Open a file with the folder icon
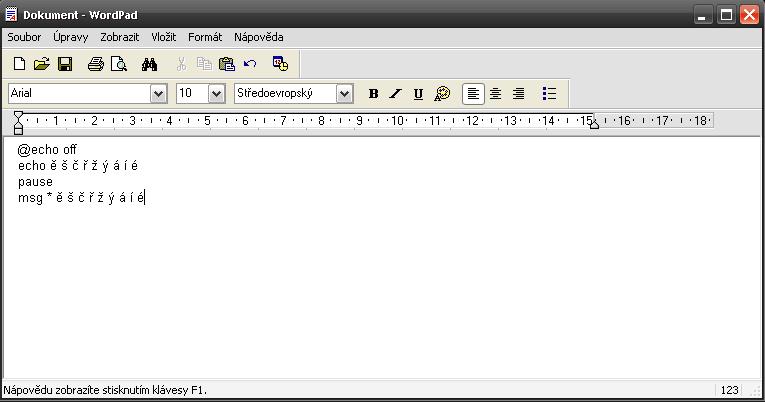The image size is (765, 402). [x=41, y=64]
